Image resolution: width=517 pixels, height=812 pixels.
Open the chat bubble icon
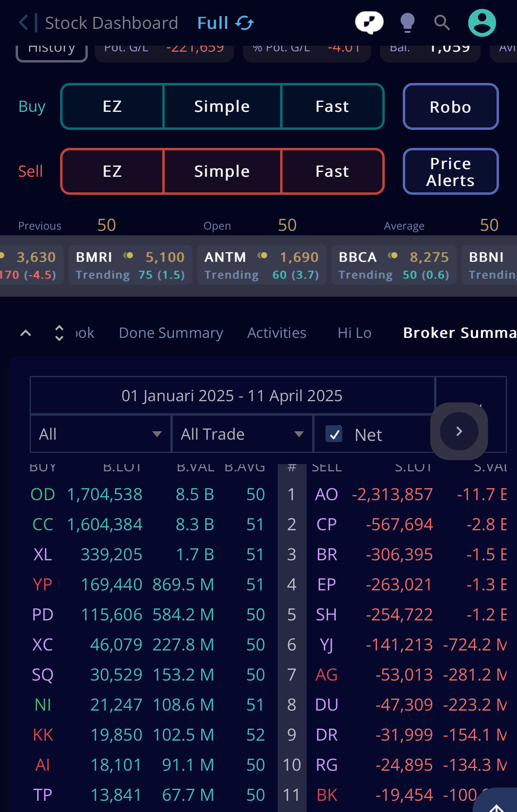coord(369,22)
